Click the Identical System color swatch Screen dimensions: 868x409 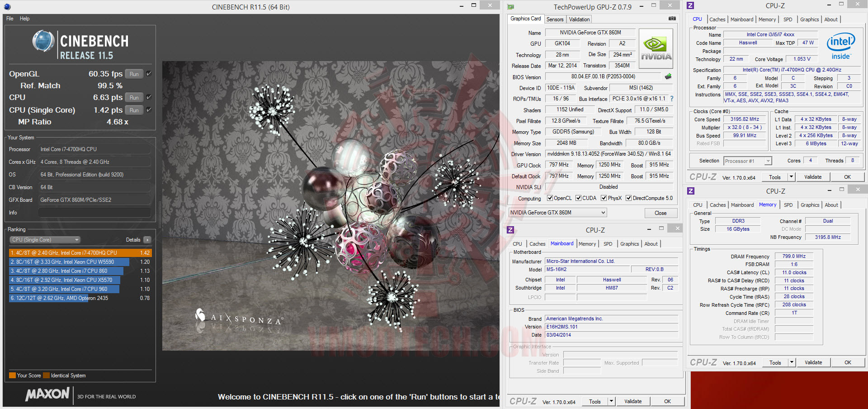coord(47,376)
